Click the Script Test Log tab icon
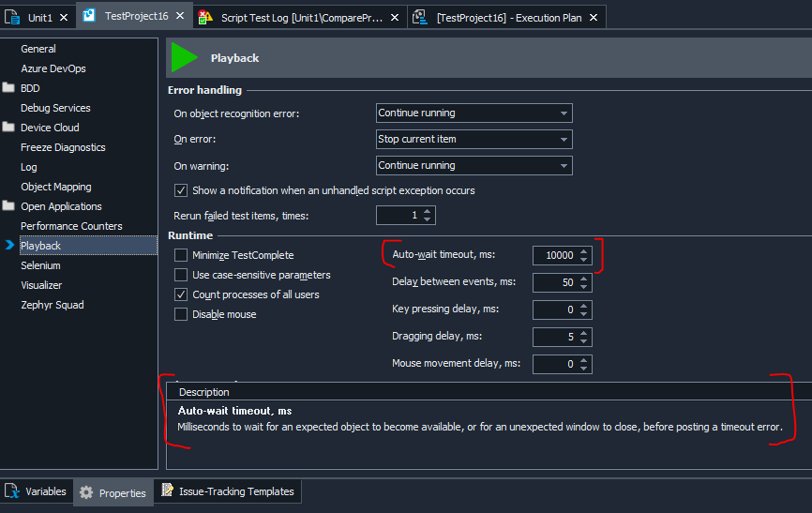 click(x=205, y=17)
